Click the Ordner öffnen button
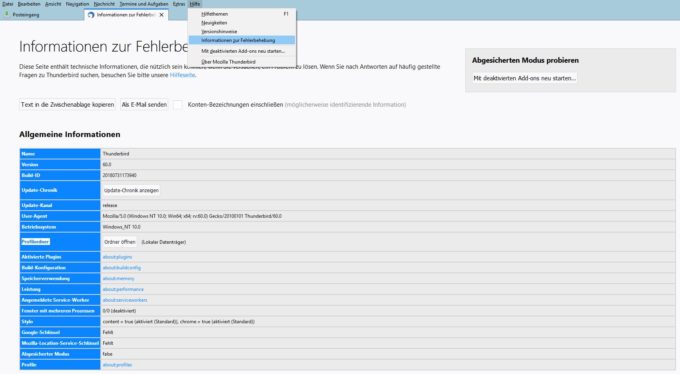Screen dimensions: 680x374 coord(120,242)
